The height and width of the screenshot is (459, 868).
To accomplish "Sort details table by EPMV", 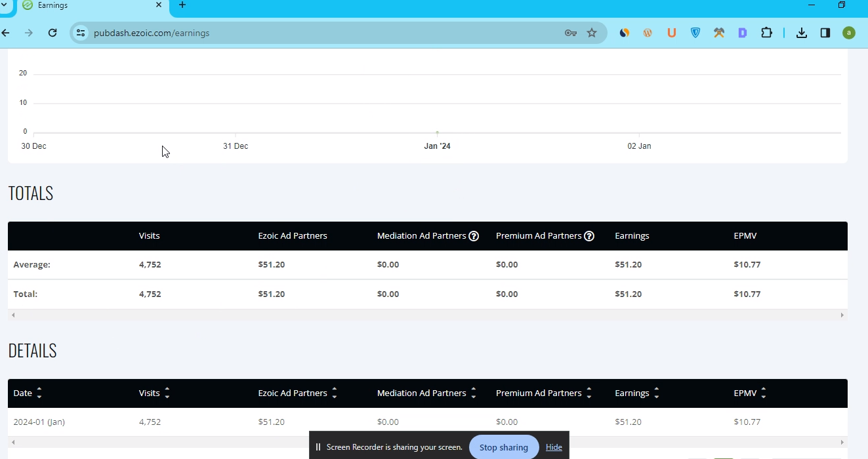I will pos(764,393).
